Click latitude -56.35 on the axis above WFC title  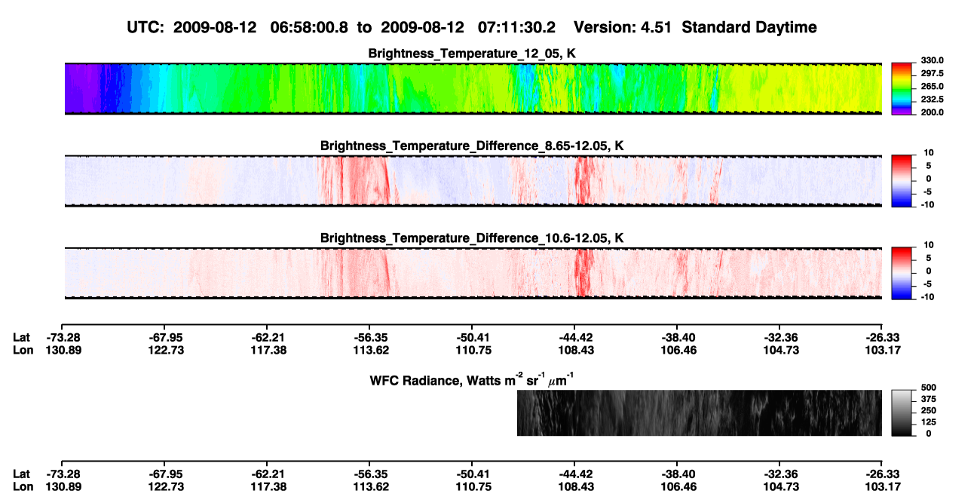pos(369,337)
